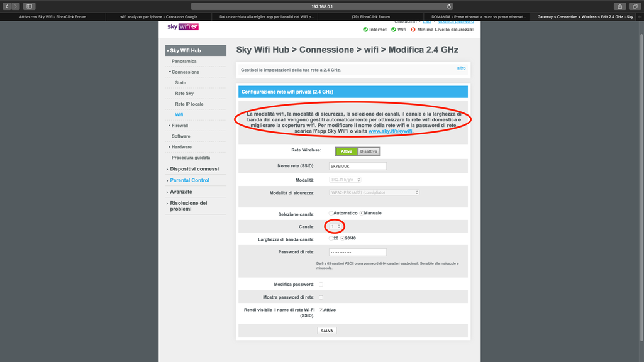Open Rete IP locale in the sidebar
644x362 pixels.
pyautogui.click(x=189, y=104)
